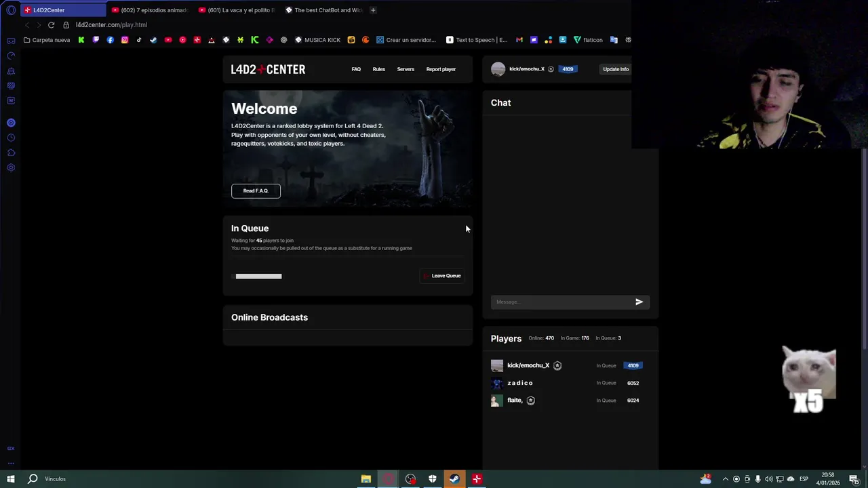
Task: Click the chat Message input field
Action: point(561,302)
